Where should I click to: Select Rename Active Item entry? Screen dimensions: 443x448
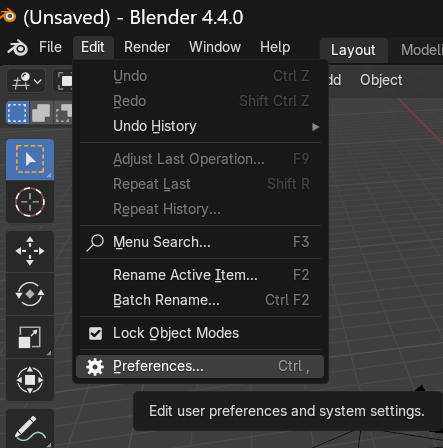(x=200, y=275)
